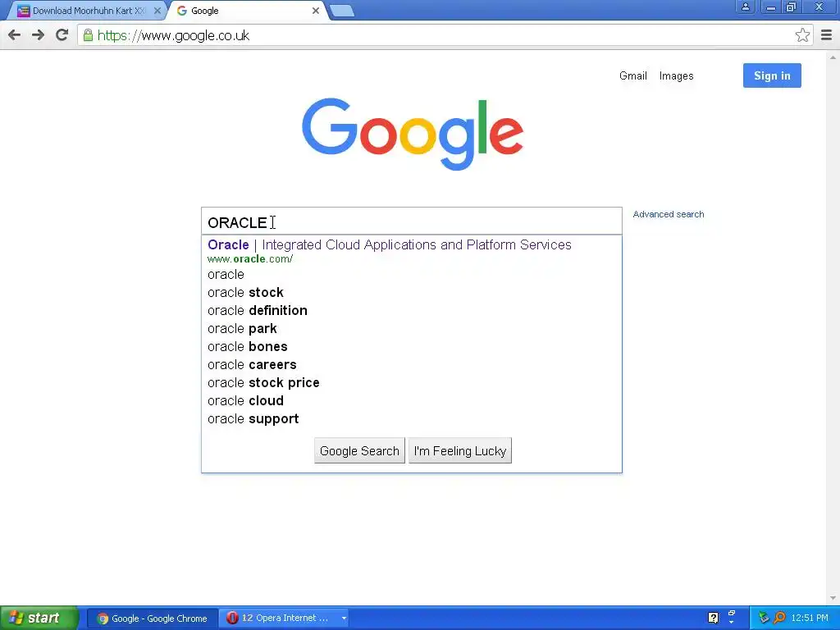840x630 pixels.
Task: Open the Images link
Action: 676,76
